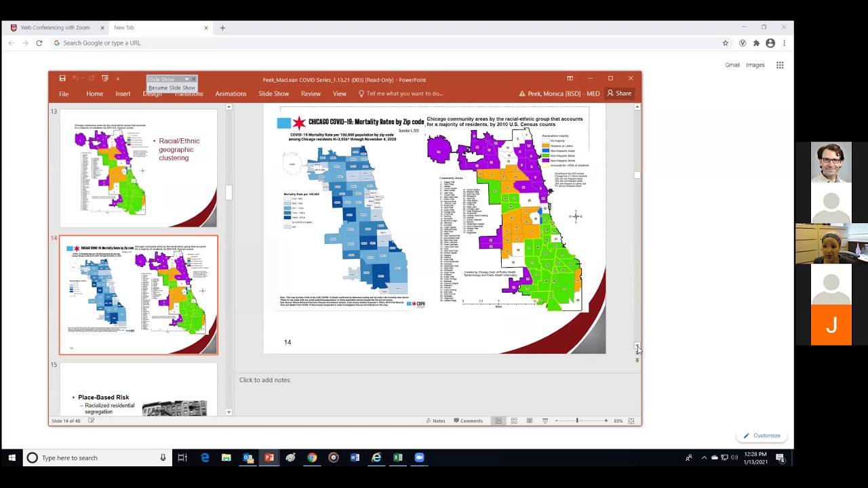The width and height of the screenshot is (868, 488).
Task: Click the Customize button on New Tab
Action: pos(762,436)
